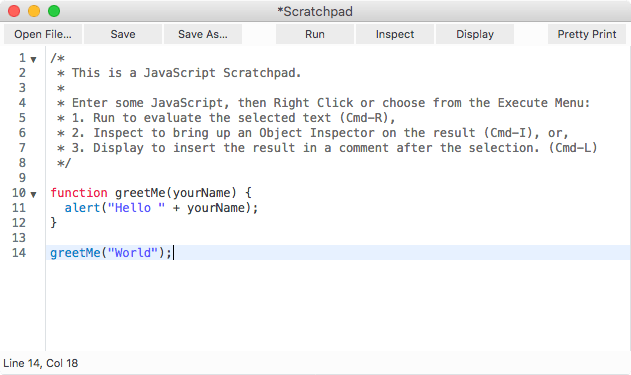The image size is (631, 375).
Task: Save the scratchpad with Save button
Action: [123, 34]
